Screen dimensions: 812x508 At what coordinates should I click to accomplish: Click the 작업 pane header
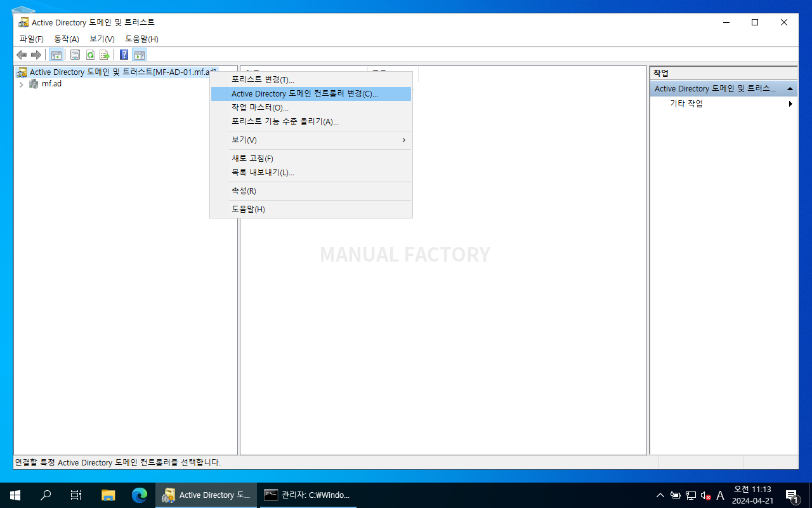724,74
